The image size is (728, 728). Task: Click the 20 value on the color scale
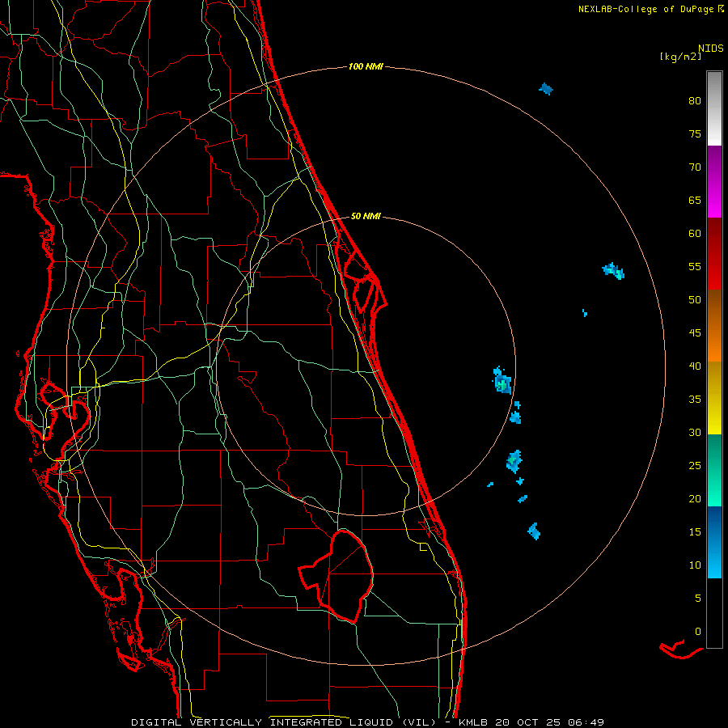coord(695,498)
